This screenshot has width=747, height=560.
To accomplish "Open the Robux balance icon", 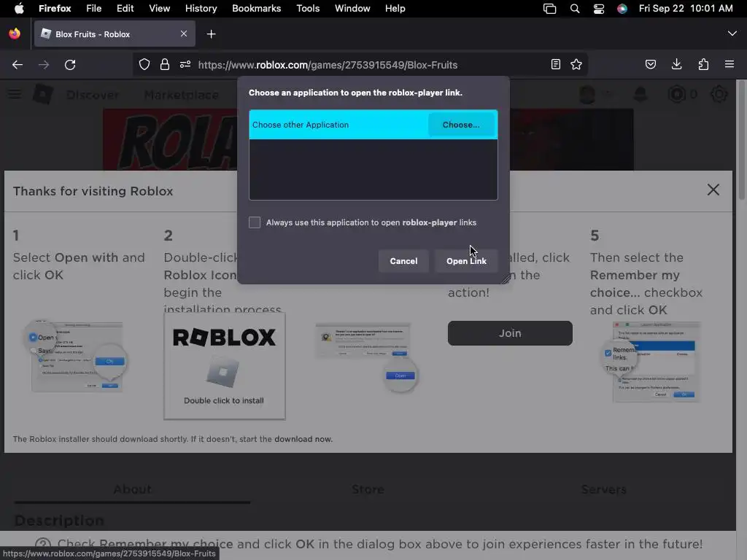I will [676, 94].
